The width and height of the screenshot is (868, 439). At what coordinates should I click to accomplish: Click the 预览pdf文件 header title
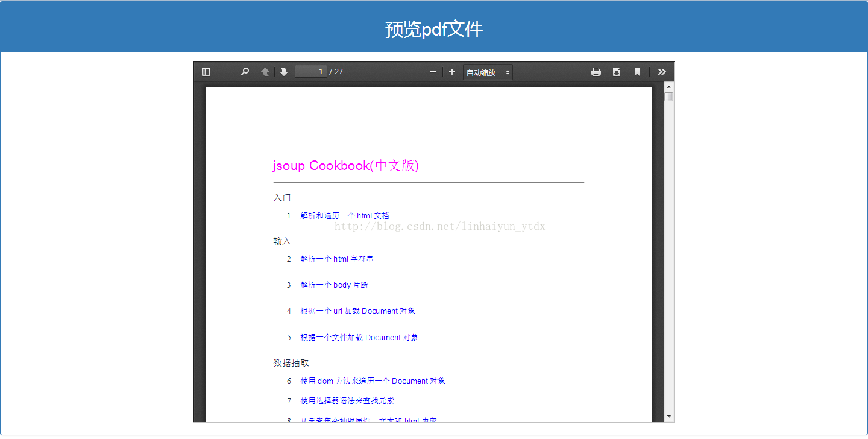point(434,30)
